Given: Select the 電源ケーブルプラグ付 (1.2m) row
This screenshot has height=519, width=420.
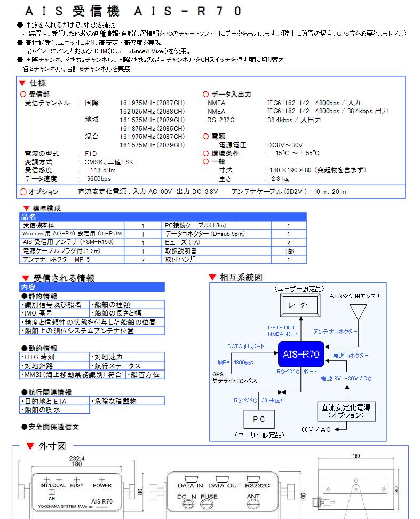Looking at the screenshot, I should click(x=72, y=251).
